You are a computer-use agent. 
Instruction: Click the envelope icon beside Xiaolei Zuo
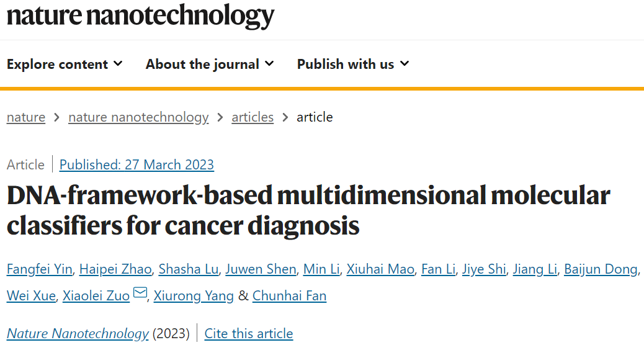point(140,293)
